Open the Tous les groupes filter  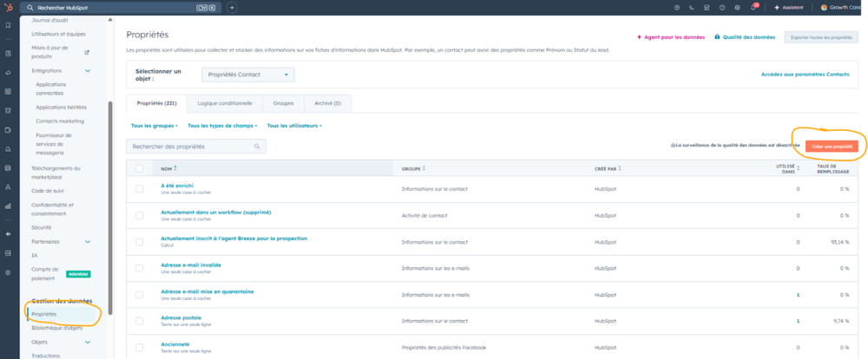(155, 126)
